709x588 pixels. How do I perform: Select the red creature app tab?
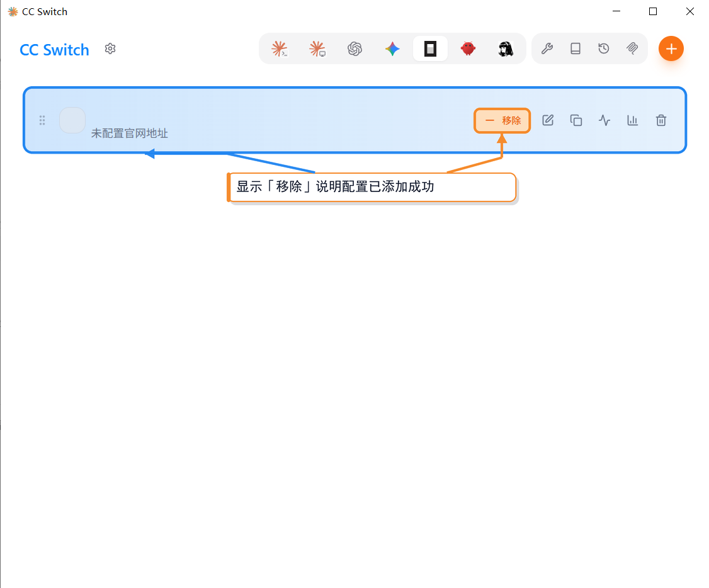coord(468,48)
